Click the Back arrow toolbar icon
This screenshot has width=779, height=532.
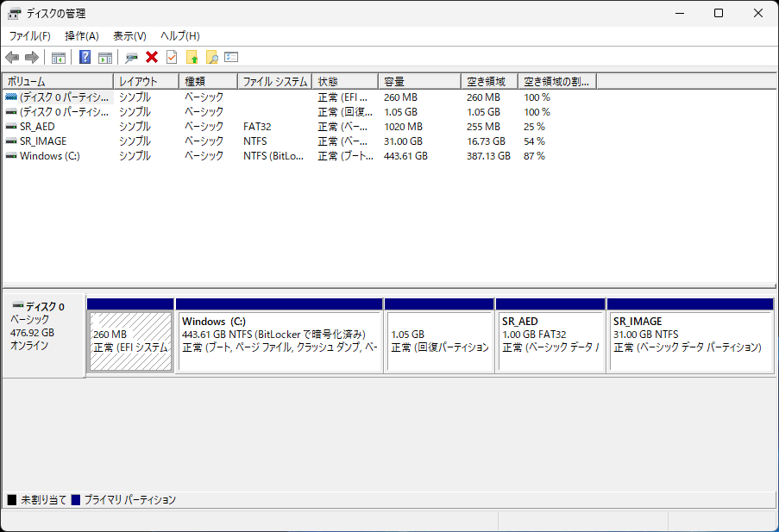click(x=12, y=58)
